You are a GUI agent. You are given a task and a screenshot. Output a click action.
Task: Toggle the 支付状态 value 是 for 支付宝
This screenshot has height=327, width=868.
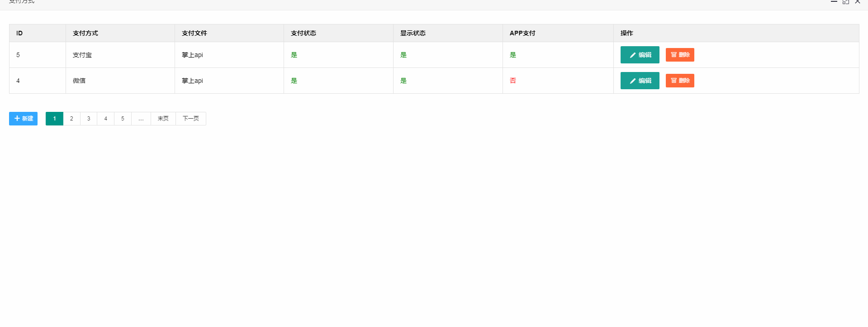tap(294, 55)
